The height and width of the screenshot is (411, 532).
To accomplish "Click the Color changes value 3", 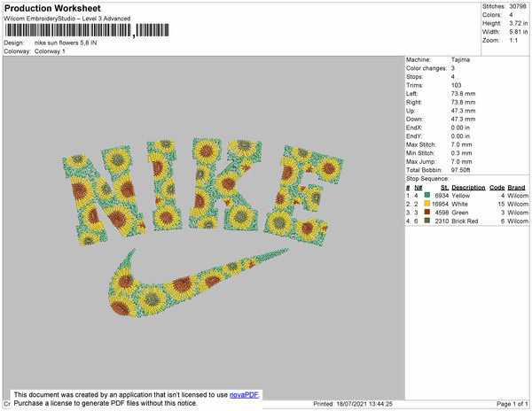I will 452,68.
